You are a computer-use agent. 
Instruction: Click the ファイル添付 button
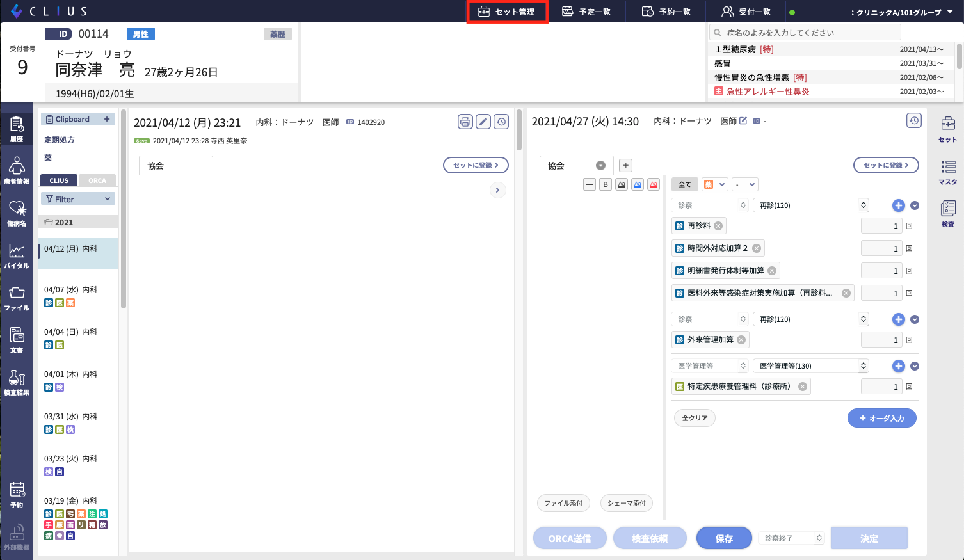[x=563, y=503]
